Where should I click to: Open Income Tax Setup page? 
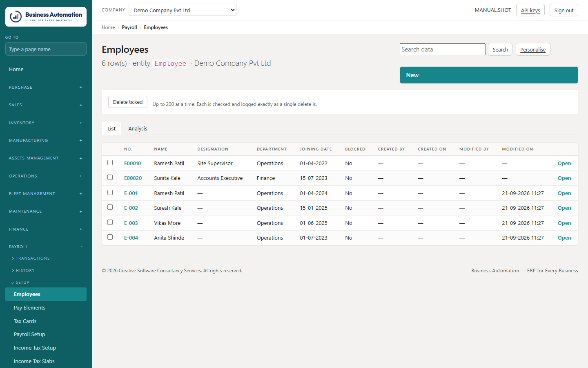coord(46,348)
